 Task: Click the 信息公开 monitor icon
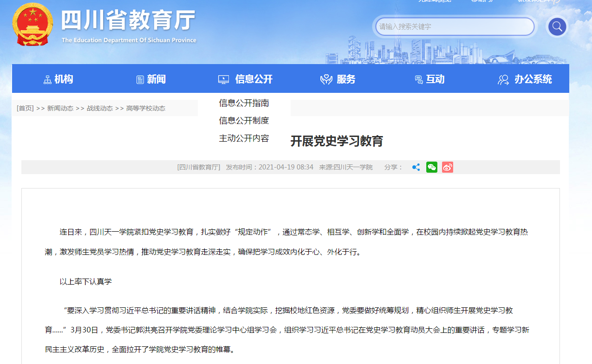223,80
